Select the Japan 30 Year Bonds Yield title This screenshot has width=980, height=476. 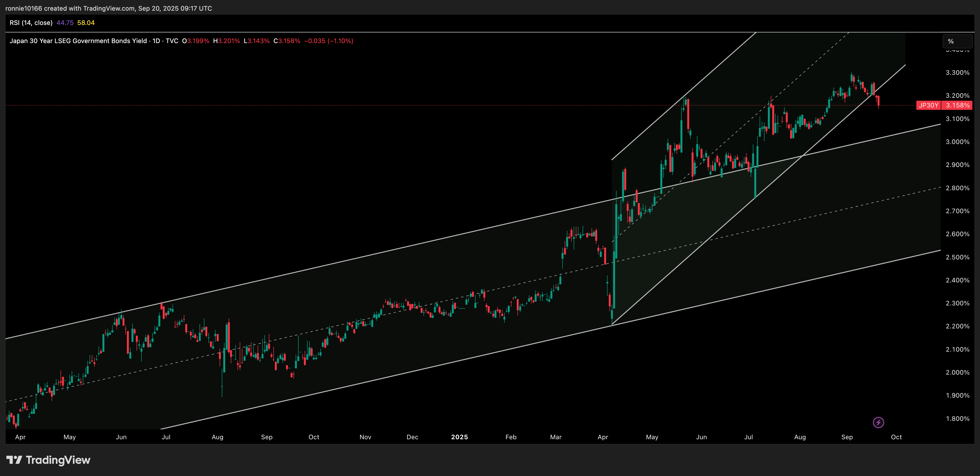coord(78,41)
